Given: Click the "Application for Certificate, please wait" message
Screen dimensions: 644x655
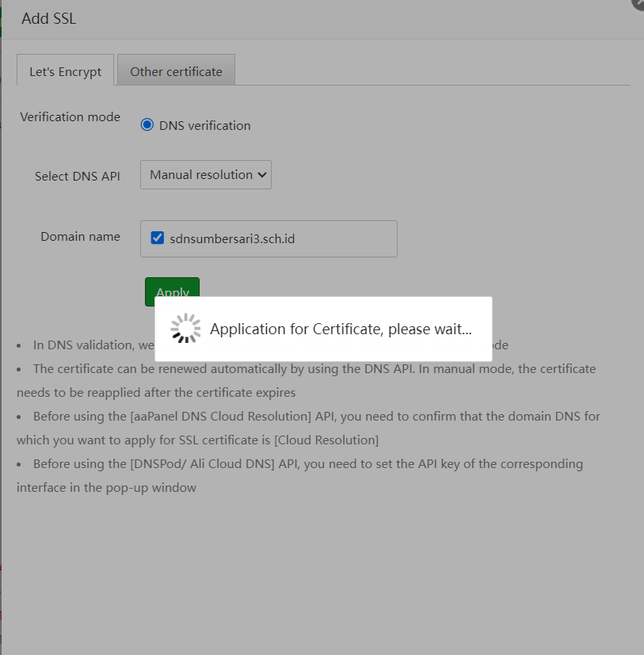Looking at the screenshot, I should tap(341, 329).
